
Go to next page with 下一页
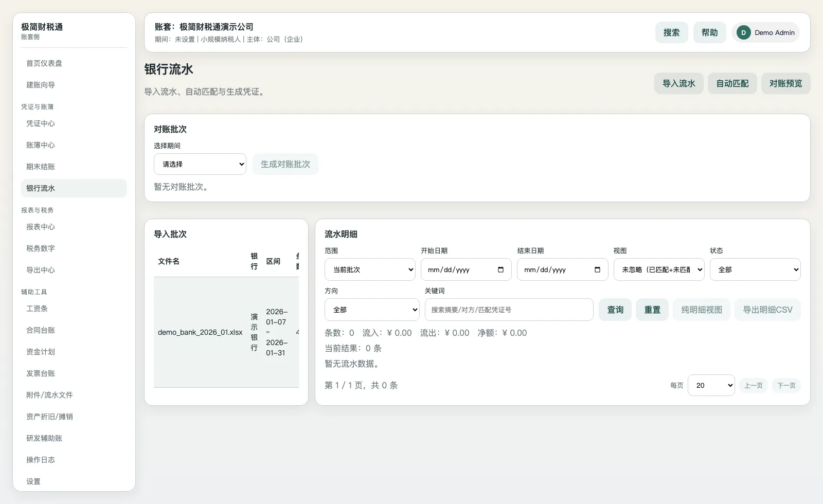(786, 385)
